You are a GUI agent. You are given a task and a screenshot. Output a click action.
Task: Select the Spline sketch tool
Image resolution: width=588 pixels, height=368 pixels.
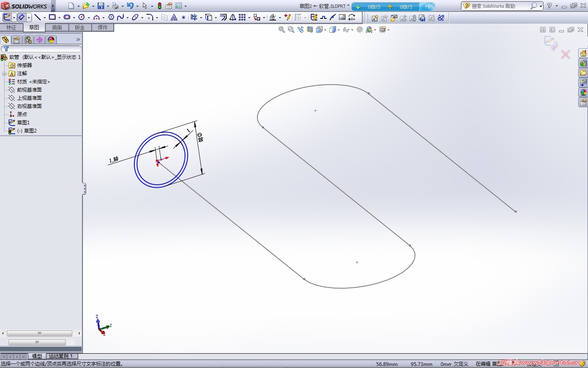(x=120, y=18)
